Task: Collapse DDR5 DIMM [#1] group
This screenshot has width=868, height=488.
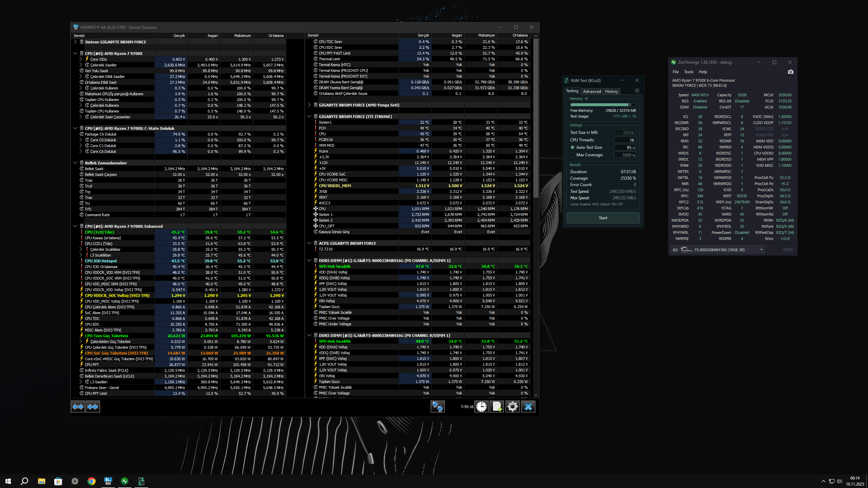Action: (x=309, y=261)
